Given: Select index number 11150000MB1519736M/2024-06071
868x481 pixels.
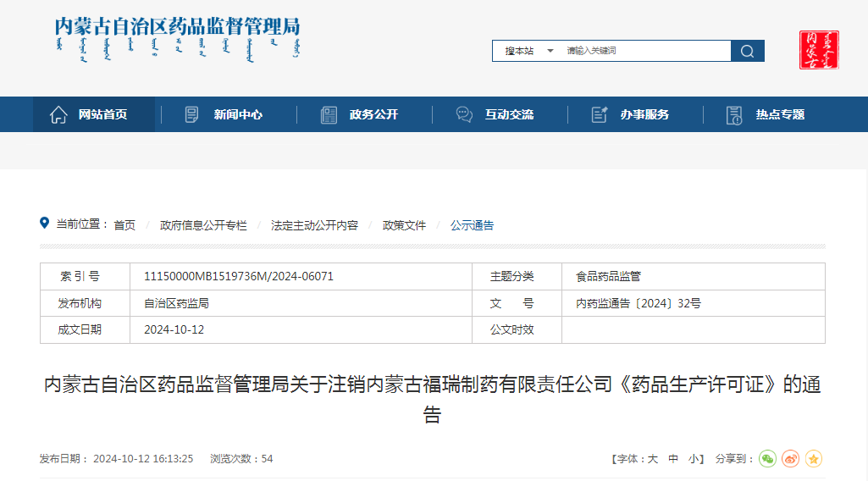Looking at the screenshot, I should (x=239, y=276).
